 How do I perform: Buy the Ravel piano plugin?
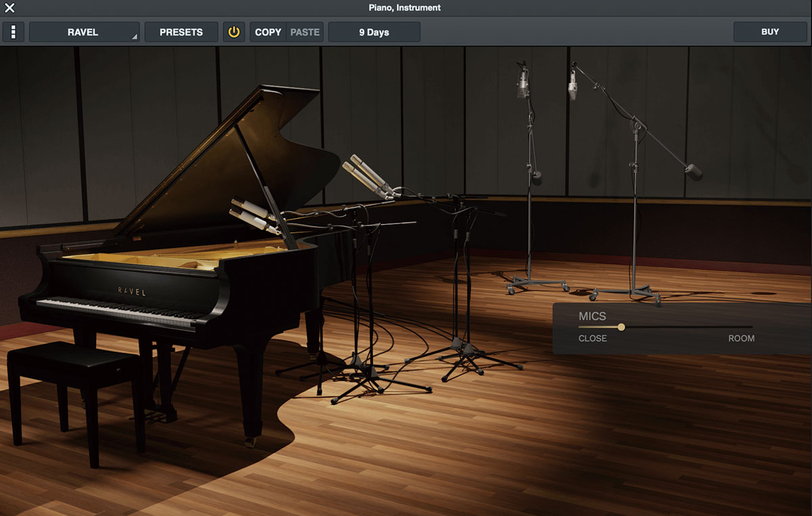770,32
